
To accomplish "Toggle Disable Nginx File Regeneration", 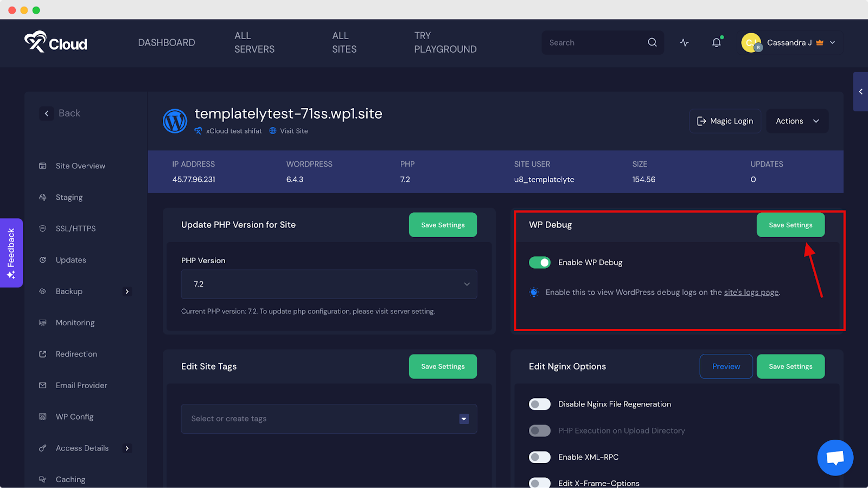I will pos(539,404).
